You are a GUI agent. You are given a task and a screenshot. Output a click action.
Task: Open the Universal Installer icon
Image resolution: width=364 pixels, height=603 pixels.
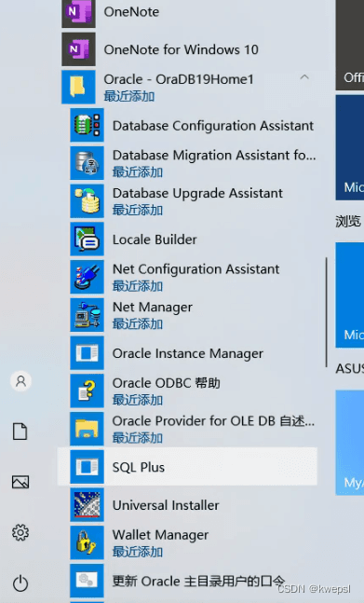(x=87, y=505)
